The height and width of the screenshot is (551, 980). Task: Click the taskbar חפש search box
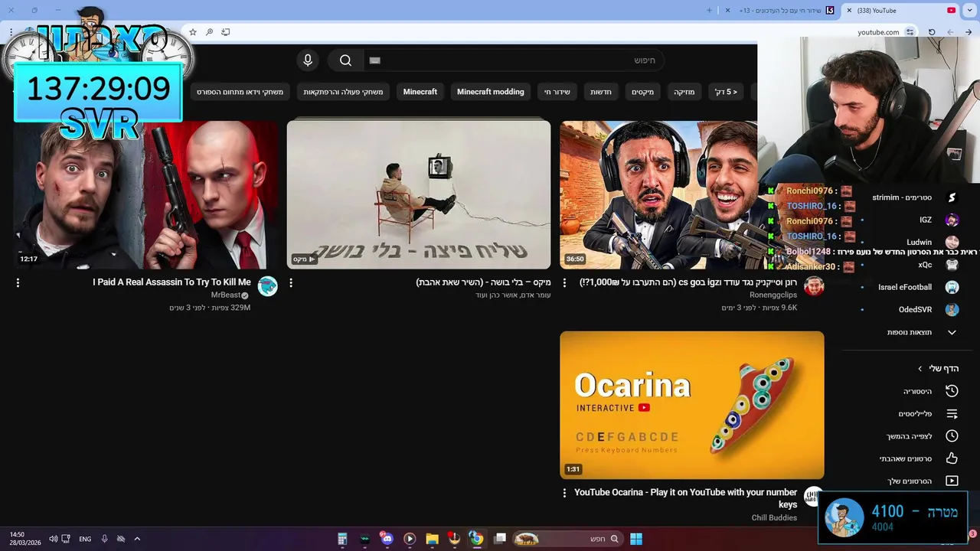pos(567,539)
